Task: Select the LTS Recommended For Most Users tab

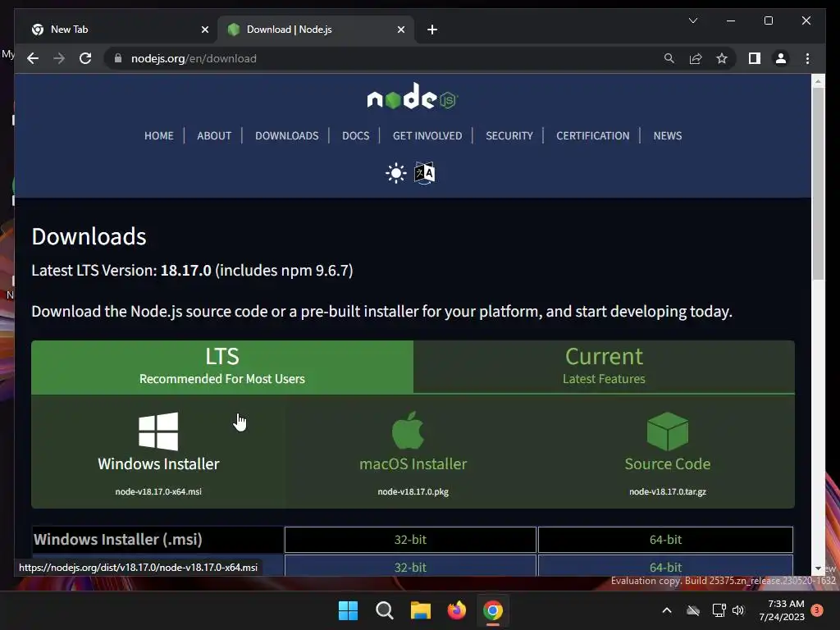Action: click(x=222, y=367)
